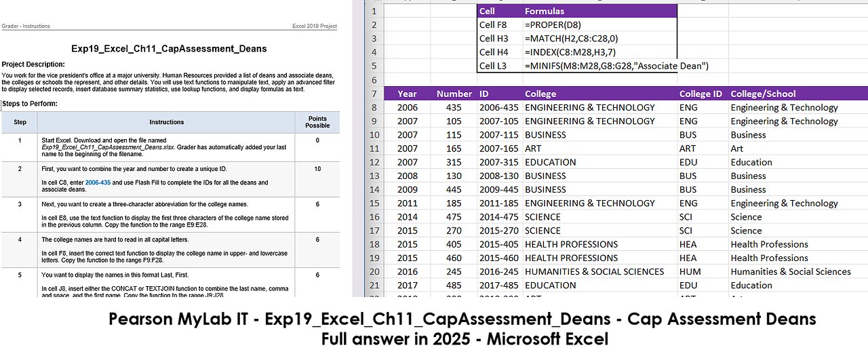Click 'Excel 2019 Project' page header text
This screenshot has width=868, height=354.
[x=315, y=26]
